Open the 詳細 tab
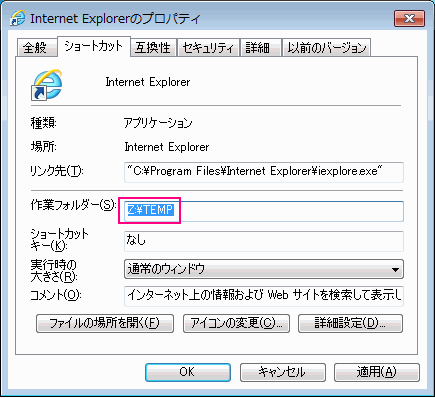435x398 pixels. [x=260, y=47]
